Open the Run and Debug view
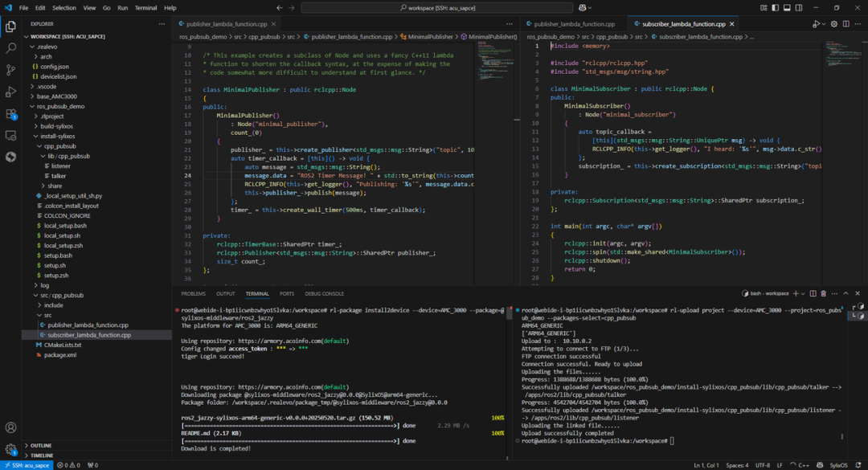 pos(10,92)
